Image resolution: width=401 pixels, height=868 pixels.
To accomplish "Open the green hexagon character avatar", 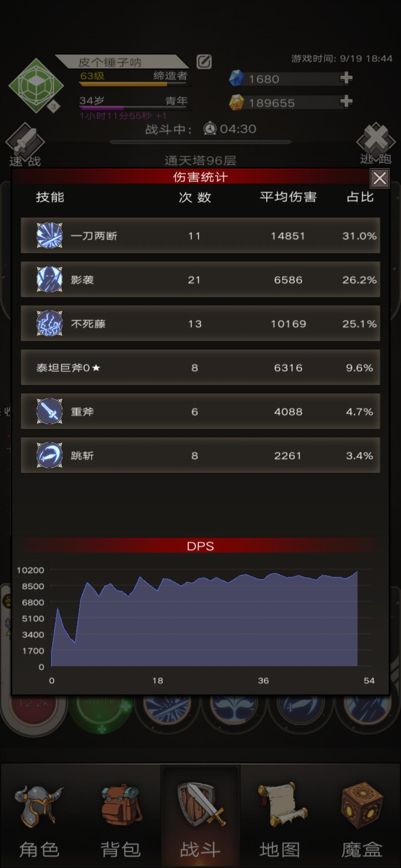I will [36, 85].
